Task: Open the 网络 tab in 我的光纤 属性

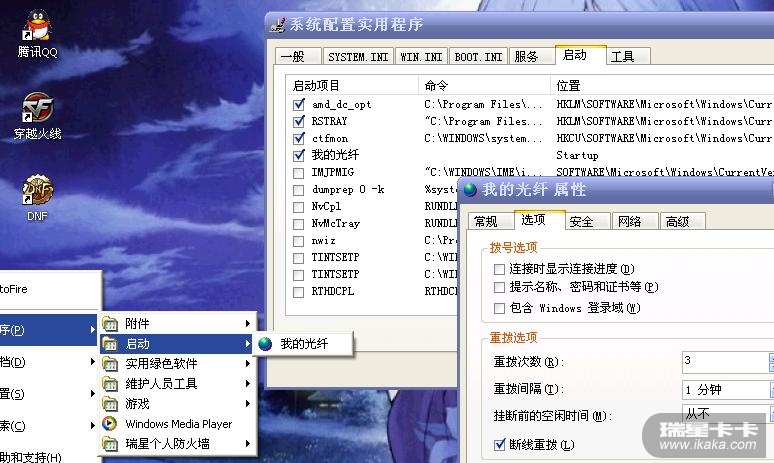Action: 635,221
